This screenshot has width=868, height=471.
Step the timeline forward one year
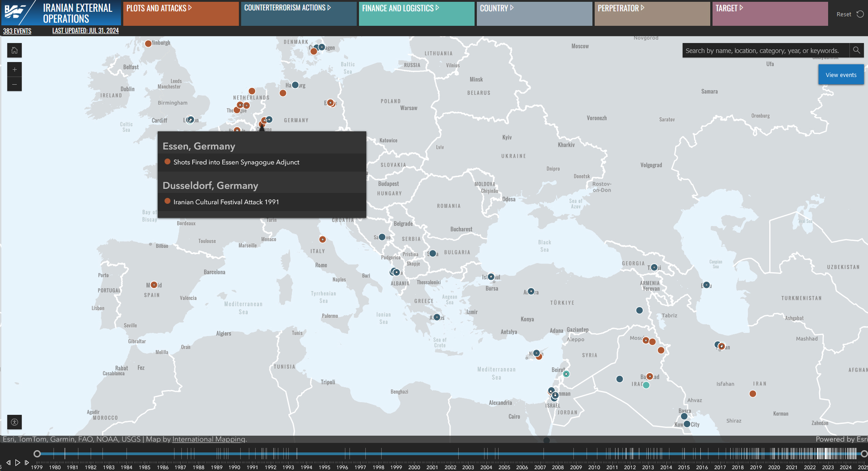(x=27, y=463)
